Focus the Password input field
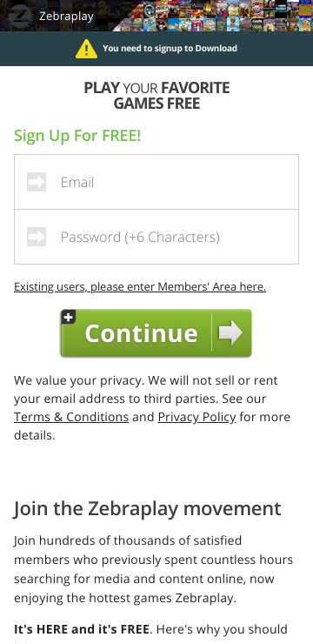 (156, 237)
